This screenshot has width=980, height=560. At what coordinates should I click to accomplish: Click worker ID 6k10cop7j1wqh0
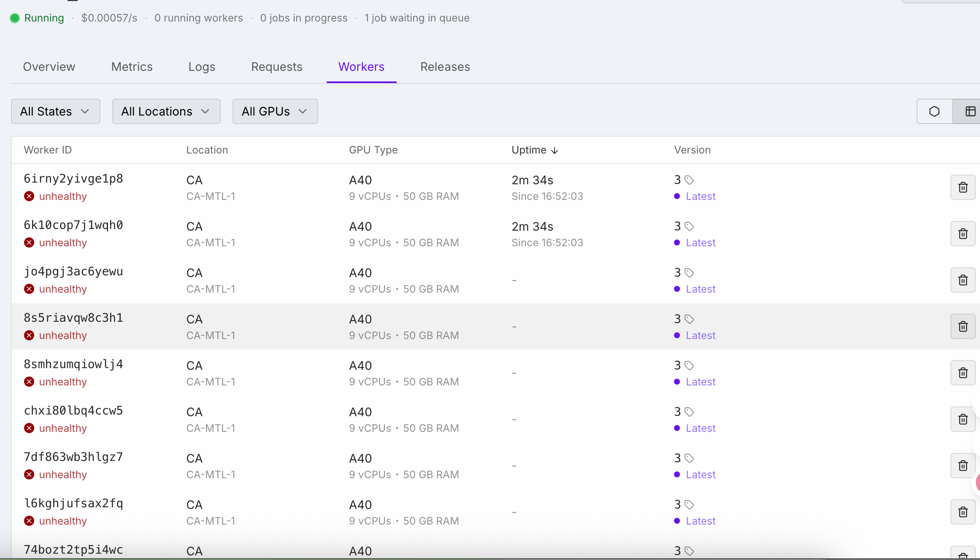(73, 225)
